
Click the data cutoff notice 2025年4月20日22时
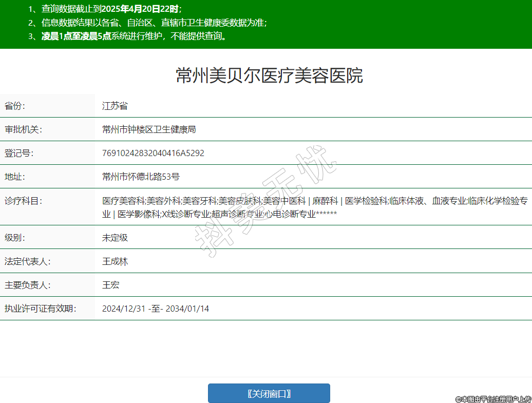tap(140, 9)
